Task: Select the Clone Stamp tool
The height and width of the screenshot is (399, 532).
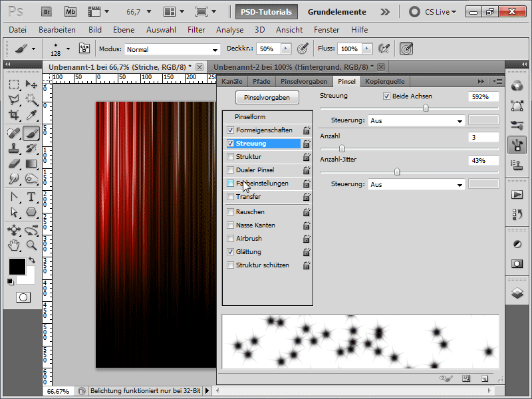Action: (x=14, y=148)
